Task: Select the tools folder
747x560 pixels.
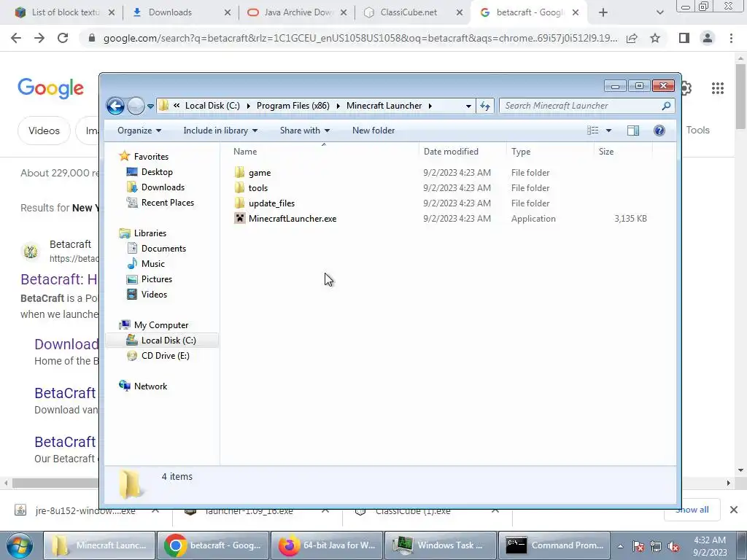Action: [258, 188]
